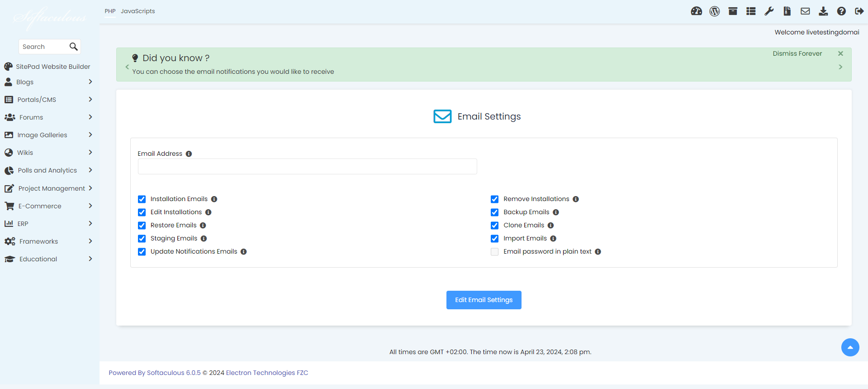Expand Polls and Analytics category
Image resolution: width=868 pixels, height=389 pixels.
coord(48,170)
